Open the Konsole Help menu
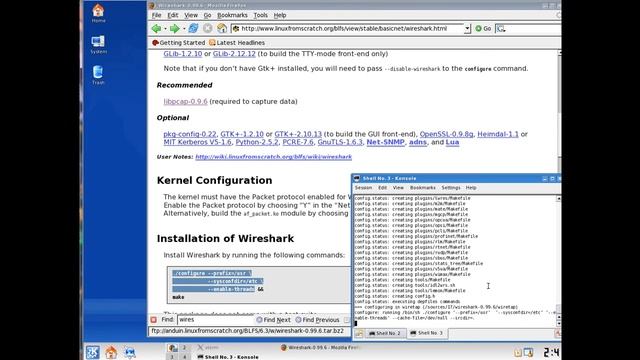Image resolution: width=640 pixels, height=360 pixels. [x=471, y=188]
